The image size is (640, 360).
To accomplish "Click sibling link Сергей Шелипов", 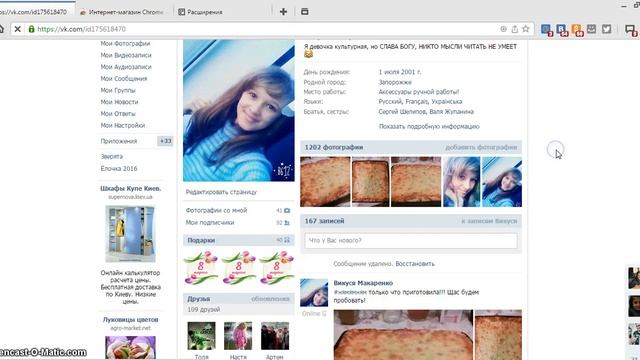I will [402, 111].
